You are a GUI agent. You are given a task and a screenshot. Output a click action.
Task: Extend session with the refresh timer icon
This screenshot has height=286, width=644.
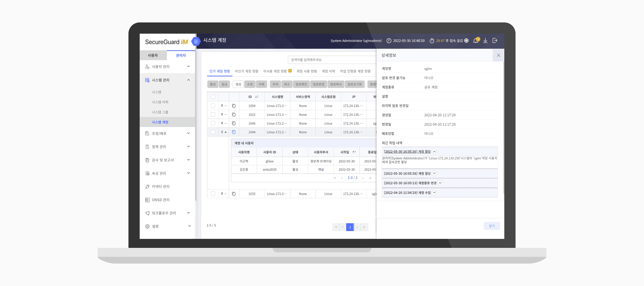[466, 41]
